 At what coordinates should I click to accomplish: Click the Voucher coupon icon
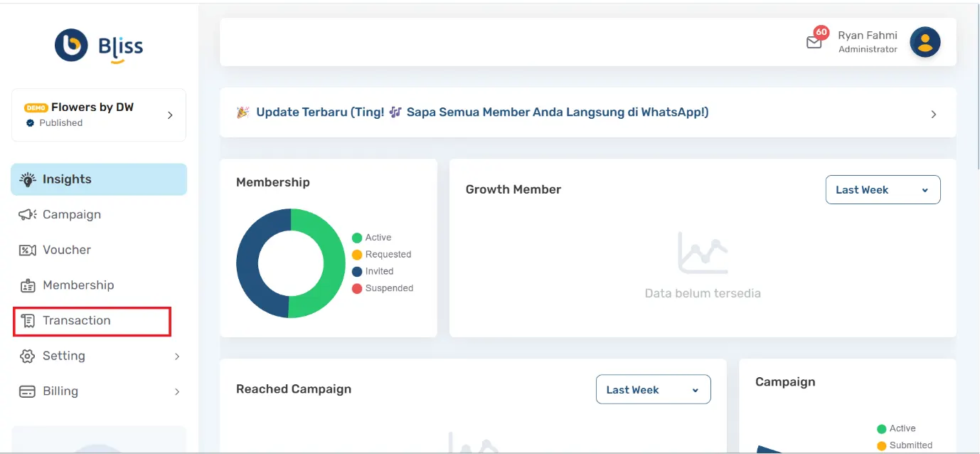[x=27, y=250]
